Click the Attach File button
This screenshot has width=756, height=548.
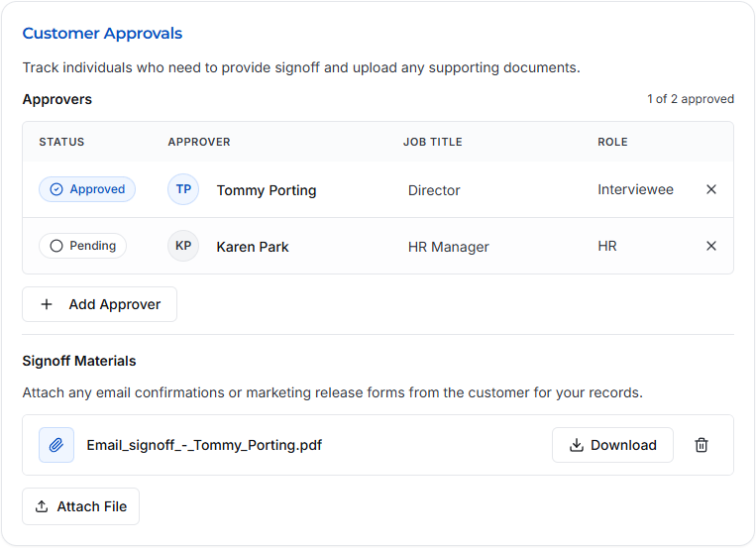coord(80,506)
